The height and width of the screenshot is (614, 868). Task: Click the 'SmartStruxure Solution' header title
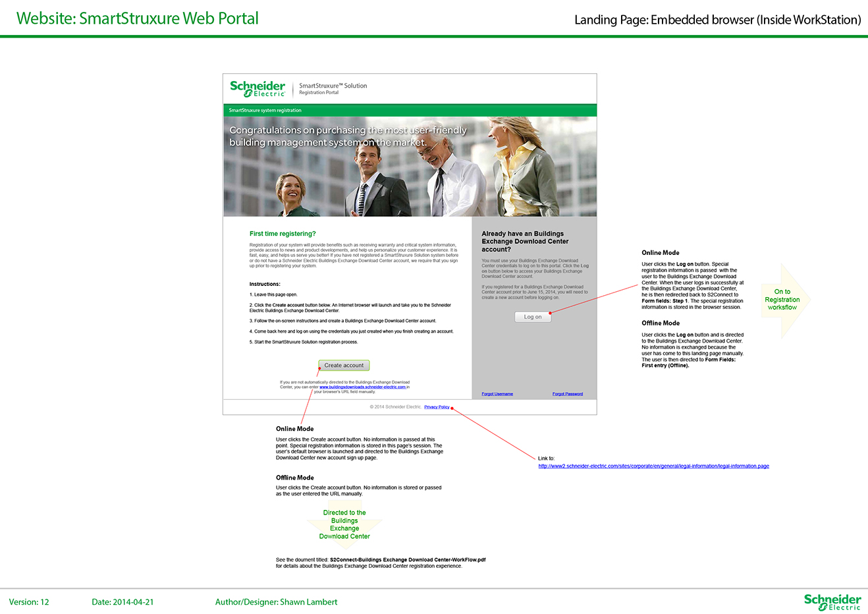[x=333, y=86]
